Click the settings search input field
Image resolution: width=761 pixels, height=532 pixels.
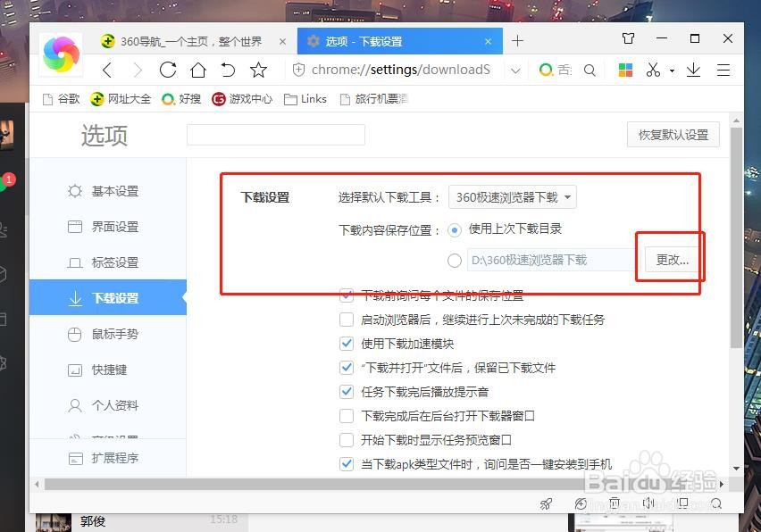275,135
